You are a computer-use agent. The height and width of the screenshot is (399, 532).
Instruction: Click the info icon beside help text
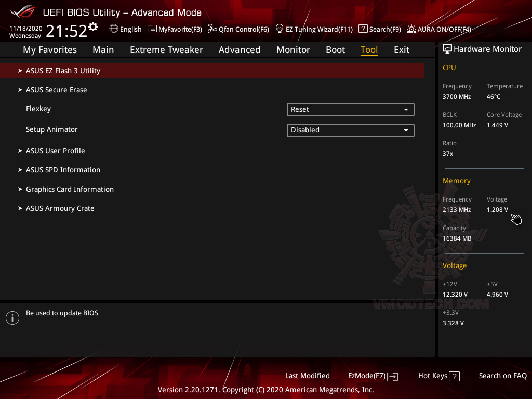(x=12, y=318)
